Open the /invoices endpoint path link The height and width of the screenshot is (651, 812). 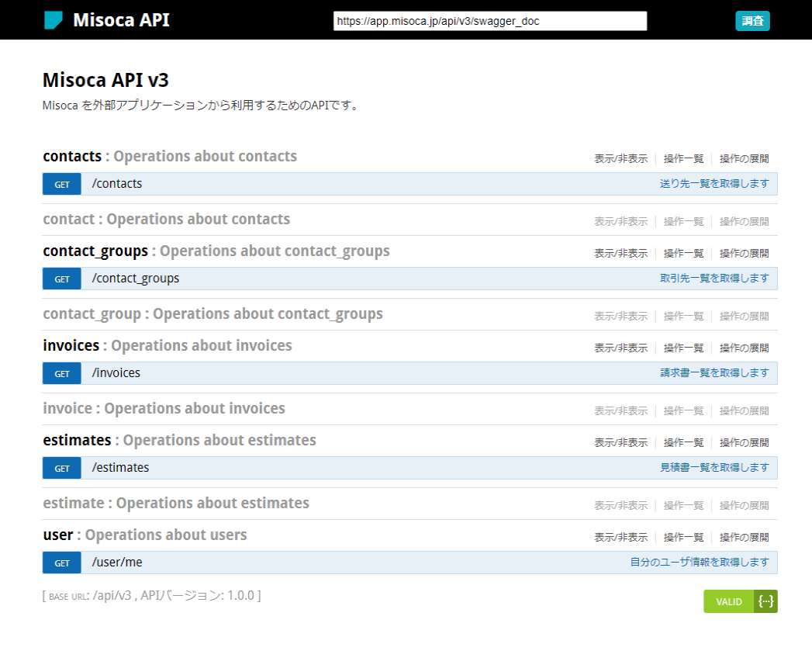click(116, 373)
